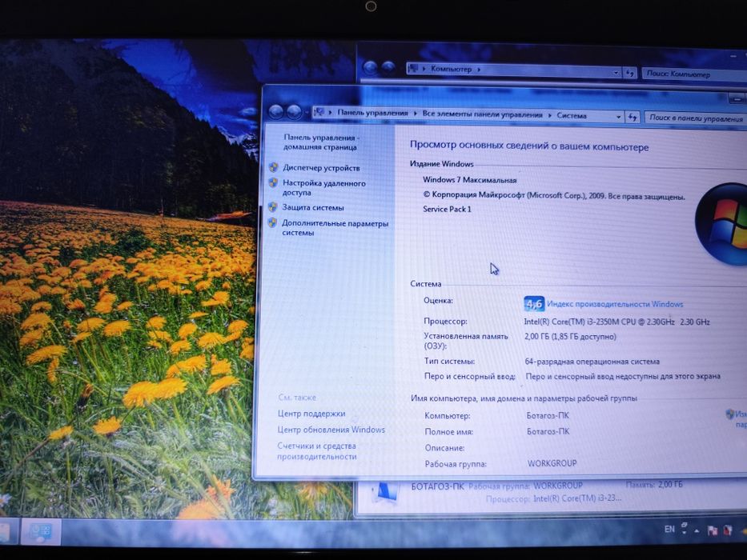Open EN language indicator in taskbar
This screenshot has height=560, width=747.
pyautogui.click(x=669, y=529)
